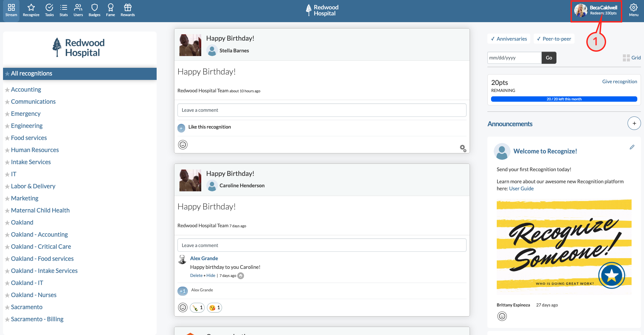
Task: Open the emoji picker on Stella's birthday post
Action: click(182, 145)
